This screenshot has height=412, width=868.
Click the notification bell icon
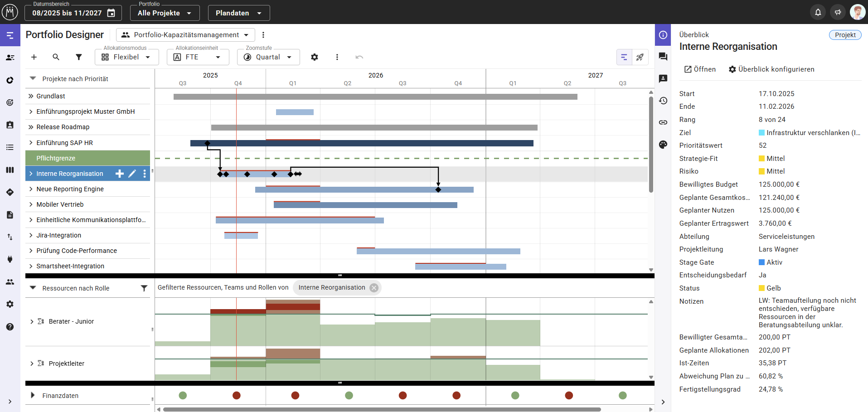pos(818,12)
